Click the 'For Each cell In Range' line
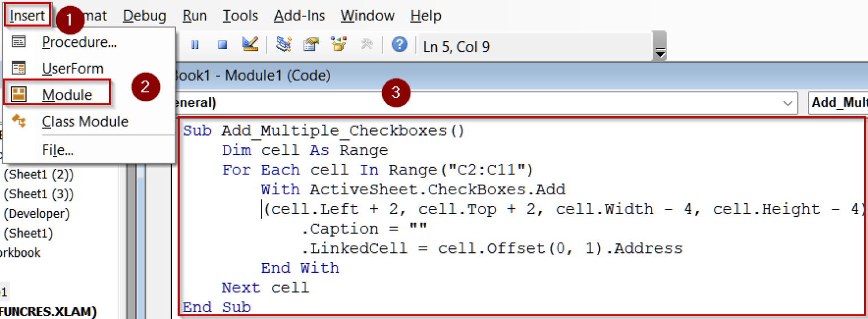 [x=377, y=170]
